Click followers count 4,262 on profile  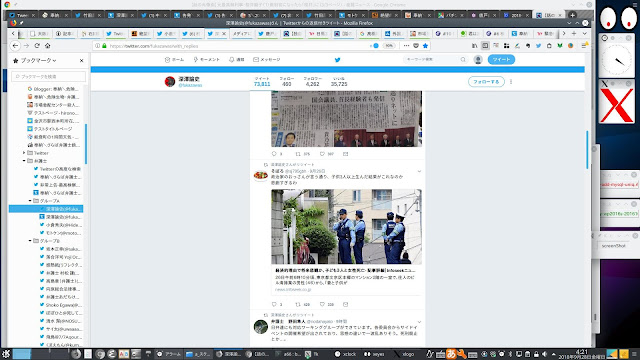coord(313,82)
